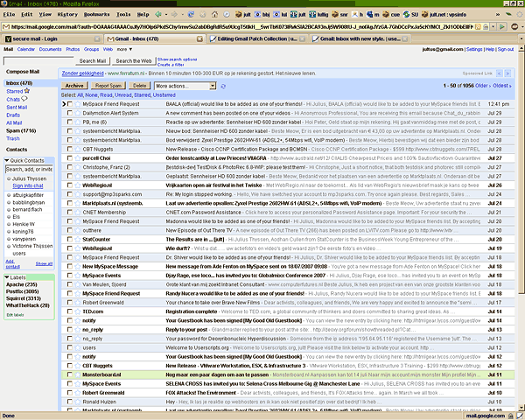
Task: Open the 'SU' bookmark in the toolbar
Action: (x=411, y=14)
